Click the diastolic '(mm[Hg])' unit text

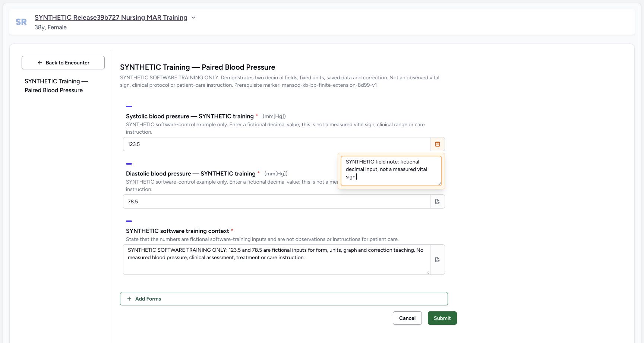(276, 174)
